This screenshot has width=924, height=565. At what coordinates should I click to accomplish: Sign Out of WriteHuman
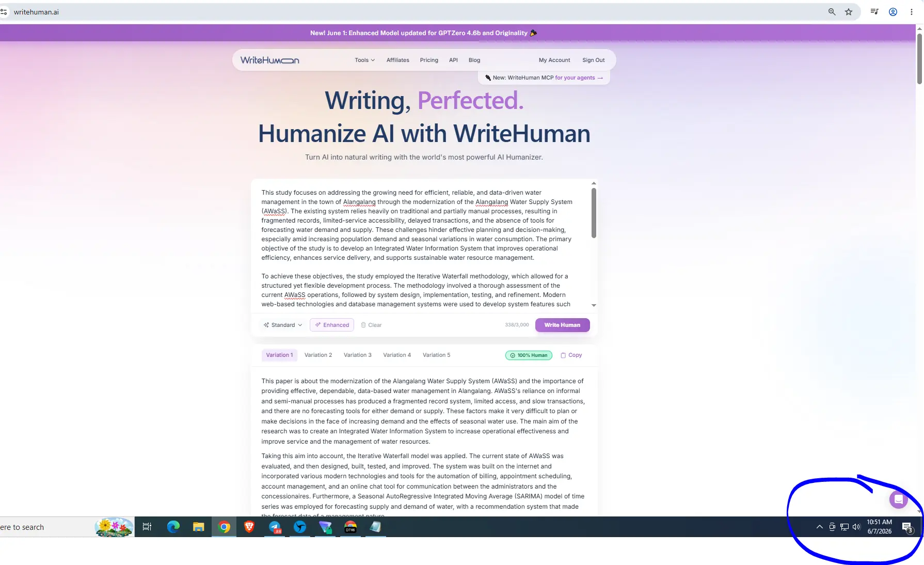[x=593, y=60]
